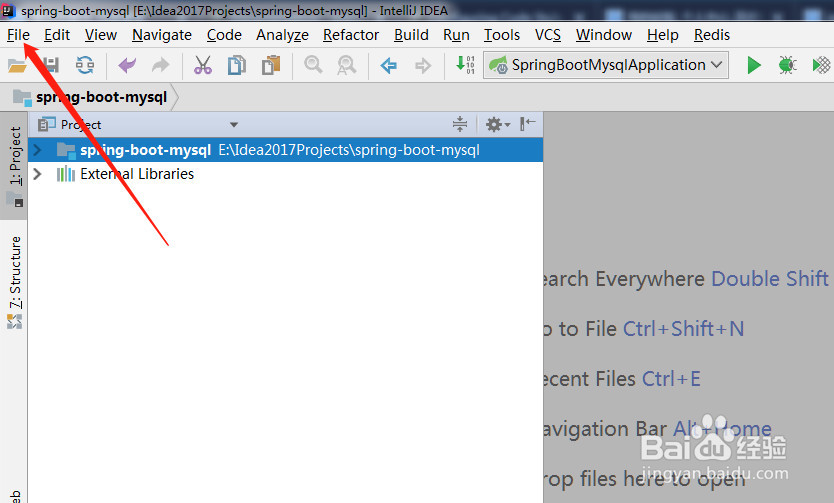Click the Find magnifier icon
Image resolution: width=834 pixels, height=503 pixels.
313,65
